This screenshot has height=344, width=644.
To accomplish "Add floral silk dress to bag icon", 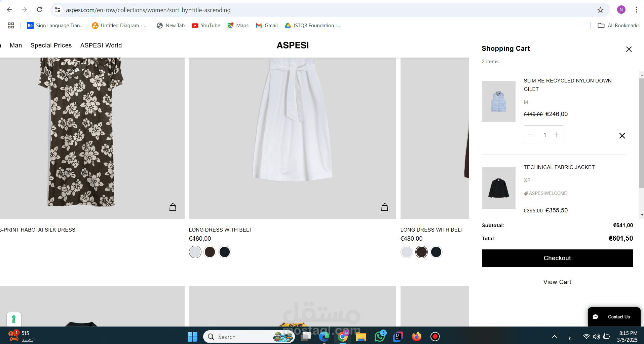I will (173, 207).
